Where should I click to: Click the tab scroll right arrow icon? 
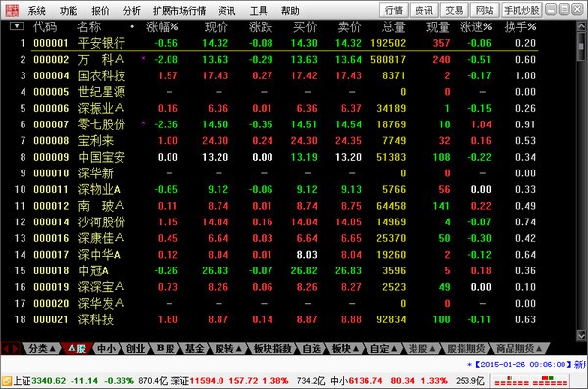[15, 349]
